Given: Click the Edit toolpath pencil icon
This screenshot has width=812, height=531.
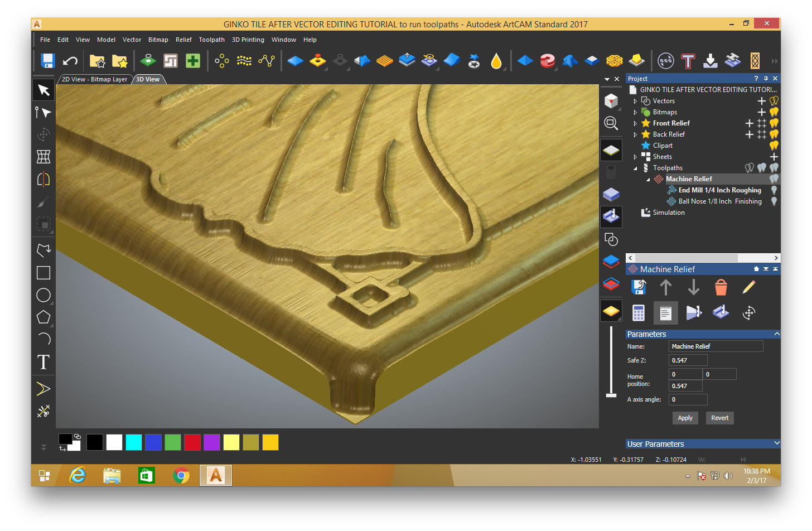Looking at the screenshot, I should click(x=749, y=287).
